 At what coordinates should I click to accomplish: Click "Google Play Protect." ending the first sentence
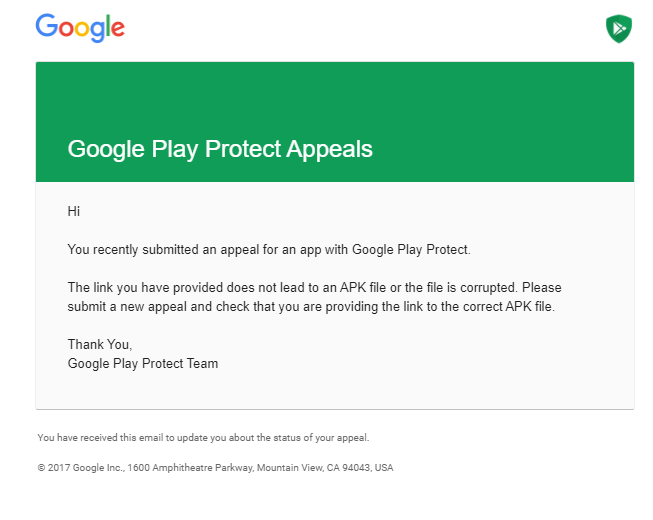(x=411, y=249)
